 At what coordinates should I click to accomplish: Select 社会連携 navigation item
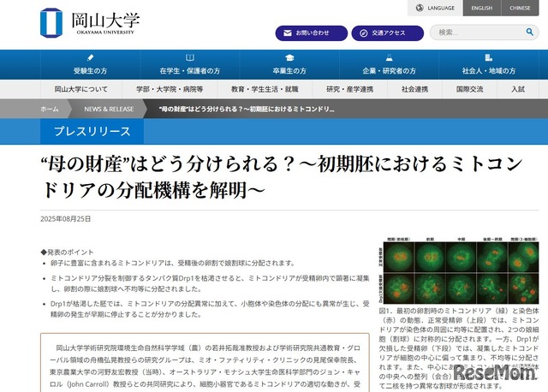coord(414,89)
